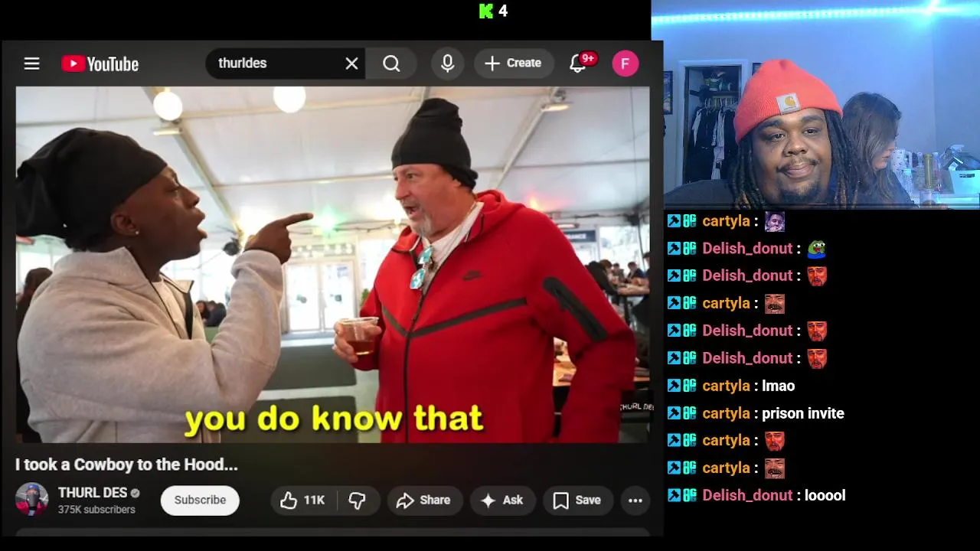Subscribe to THURL DES

pyautogui.click(x=200, y=500)
